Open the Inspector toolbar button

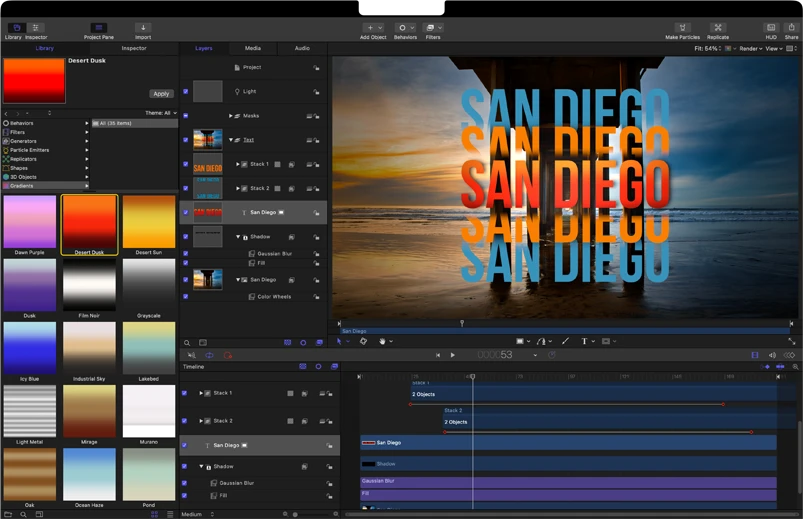[36, 28]
